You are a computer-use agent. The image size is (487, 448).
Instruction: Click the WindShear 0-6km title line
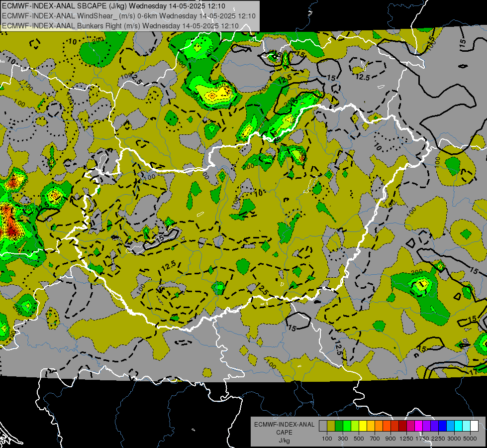129,16
